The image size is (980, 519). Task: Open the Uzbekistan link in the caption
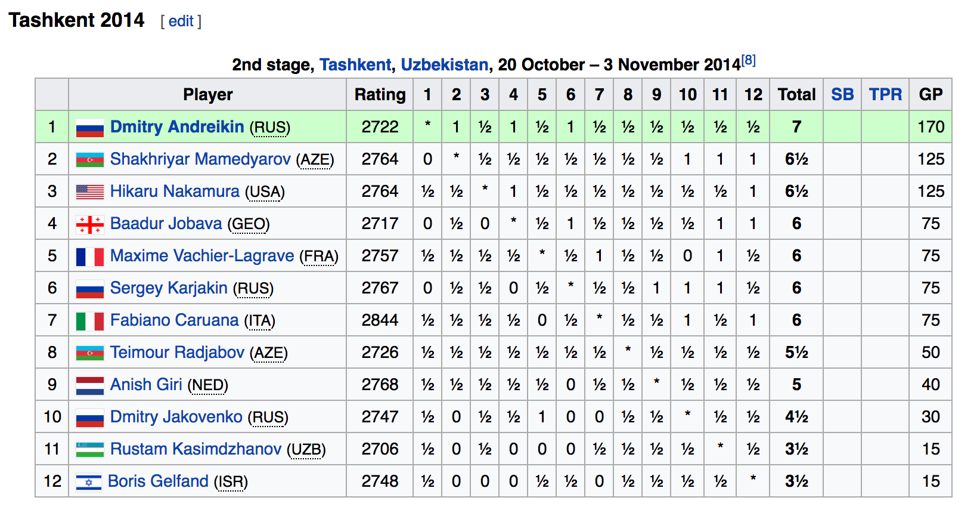pyautogui.click(x=444, y=64)
